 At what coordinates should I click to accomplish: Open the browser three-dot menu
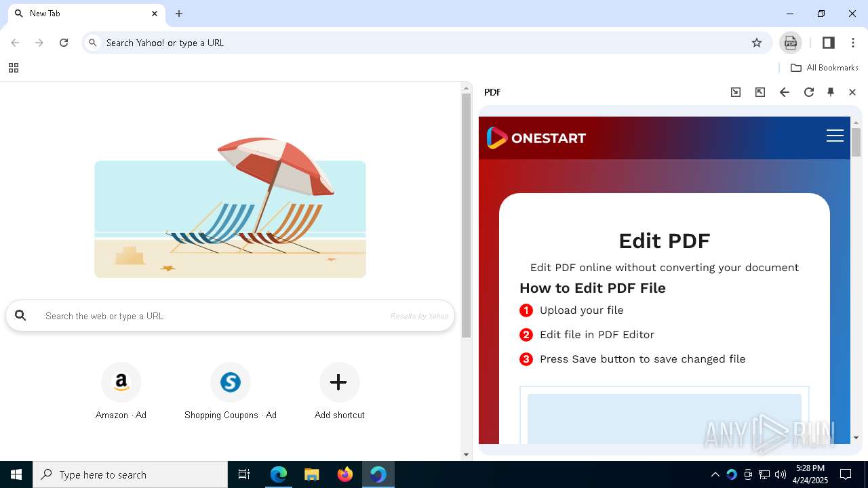coord(853,43)
